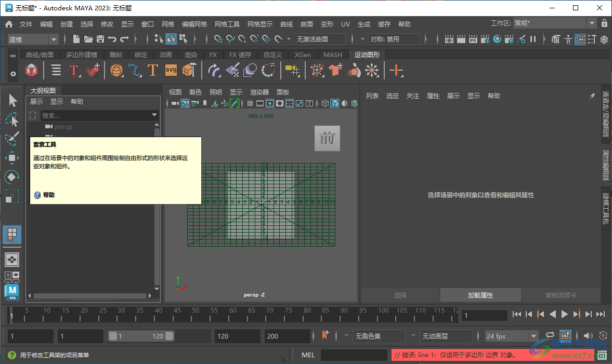
Task: Toggle the Attribute Editor panel icon
Action: pyautogui.click(x=580, y=39)
